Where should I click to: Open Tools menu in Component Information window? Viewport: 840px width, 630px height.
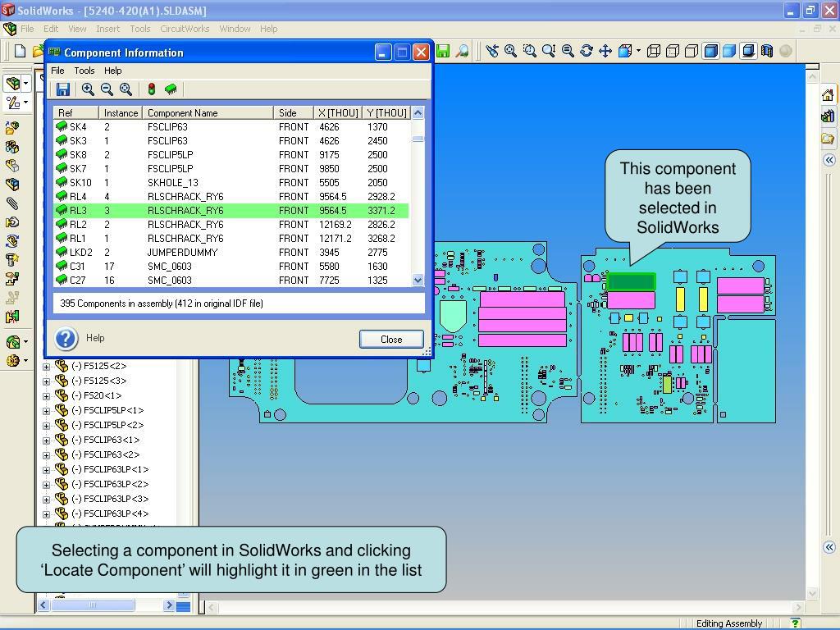point(84,71)
